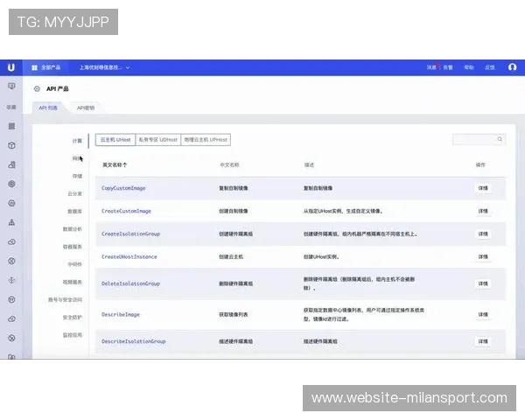Click the 创建云主机 Chinese name cell
Image resolution: width=525 pixels, height=420 pixels.
point(231,257)
